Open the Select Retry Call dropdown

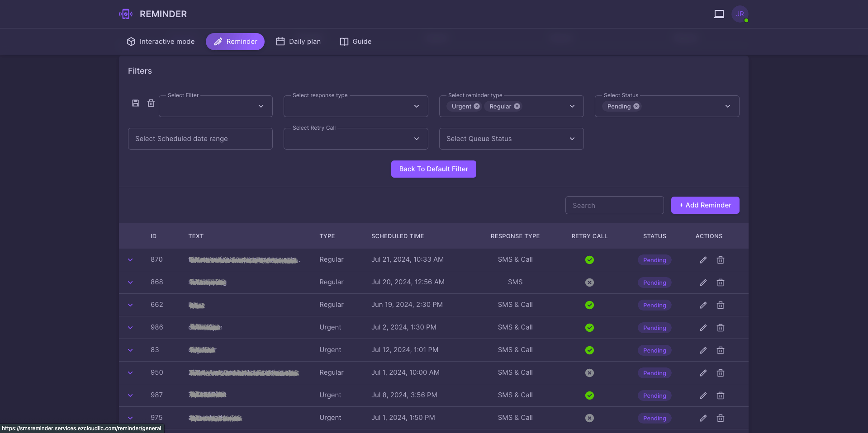356,139
